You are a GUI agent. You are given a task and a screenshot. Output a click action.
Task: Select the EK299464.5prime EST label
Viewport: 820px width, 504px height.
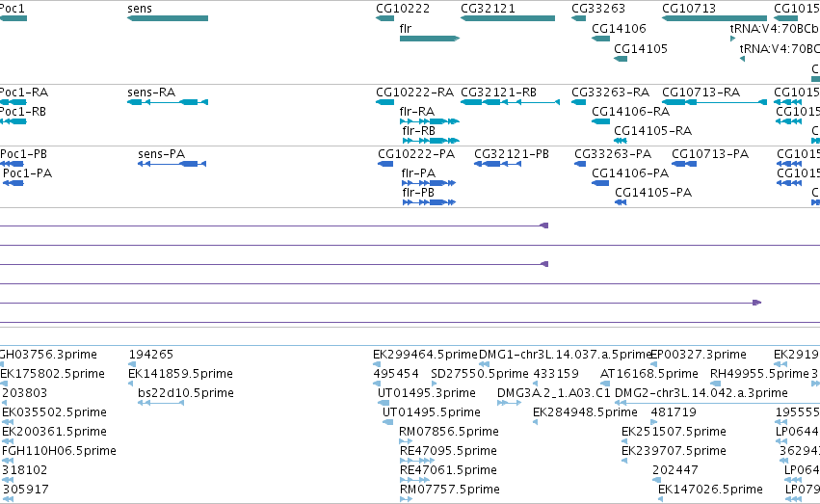[x=425, y=355]
